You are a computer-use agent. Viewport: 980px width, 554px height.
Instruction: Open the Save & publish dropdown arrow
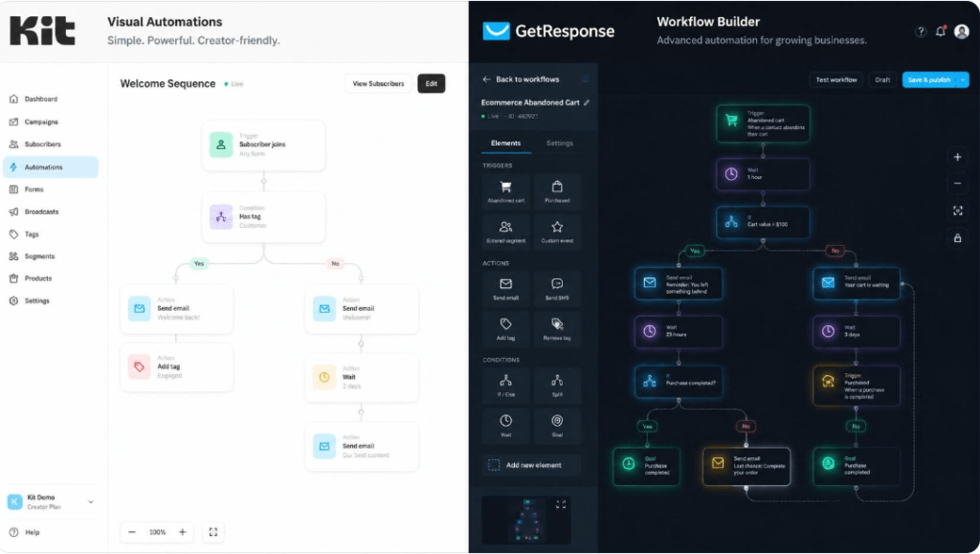(x=963, y=80)
